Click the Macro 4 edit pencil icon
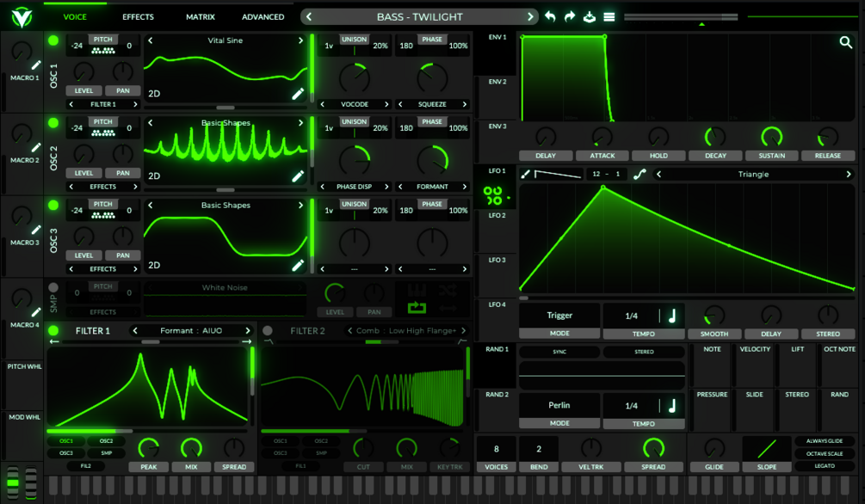This screenshot has width=865, height=504. (x=36, y=312)
